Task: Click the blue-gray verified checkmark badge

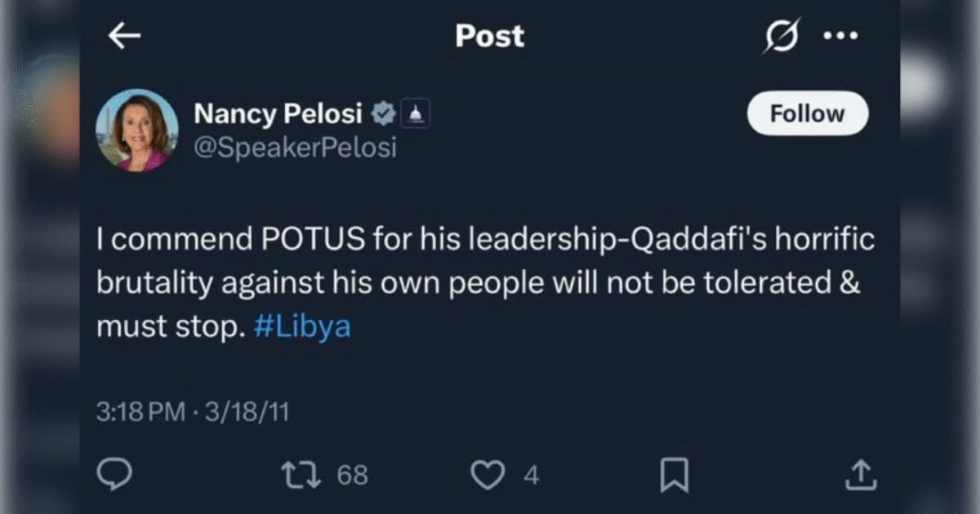Action: click(x=382, y=115)
